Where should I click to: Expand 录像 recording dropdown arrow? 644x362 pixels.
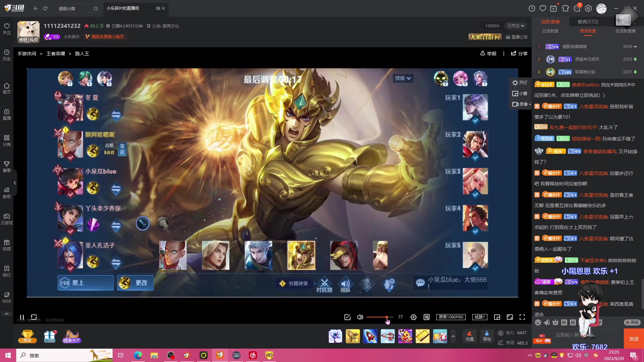coord(530,105)
